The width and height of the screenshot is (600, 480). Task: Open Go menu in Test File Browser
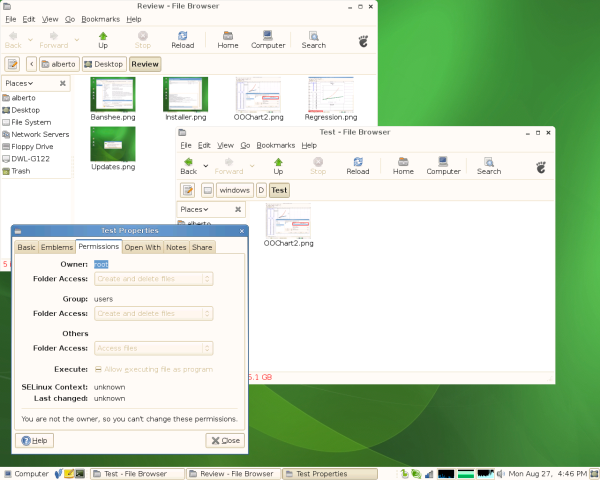coord(245,145)
